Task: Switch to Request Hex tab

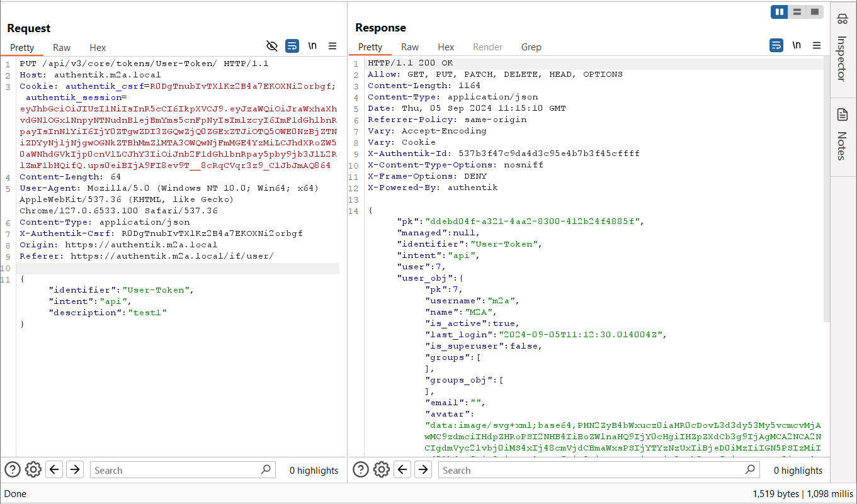Action: point(98,47)
